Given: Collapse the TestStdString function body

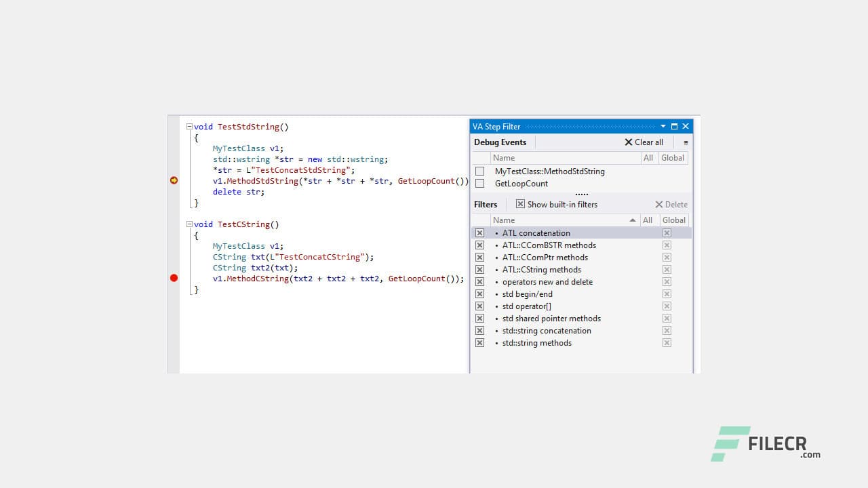Looking at the screenshot, I should [191, 127].
